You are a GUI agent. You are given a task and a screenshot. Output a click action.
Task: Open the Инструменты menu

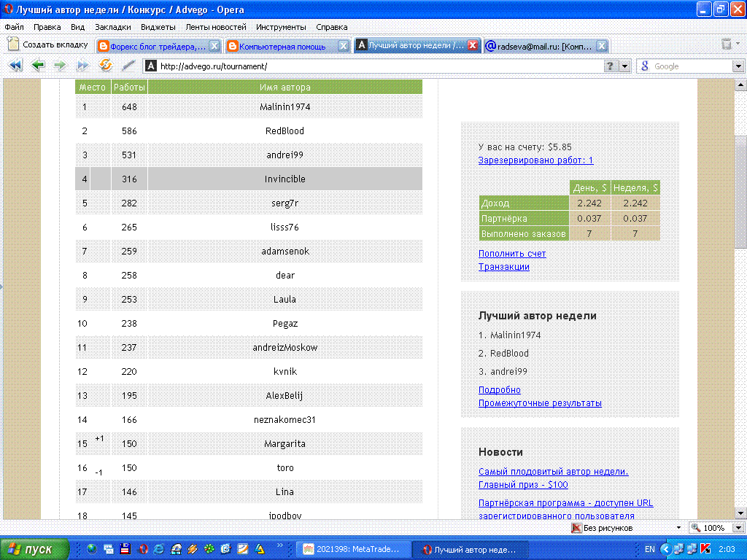pos(283,27)
